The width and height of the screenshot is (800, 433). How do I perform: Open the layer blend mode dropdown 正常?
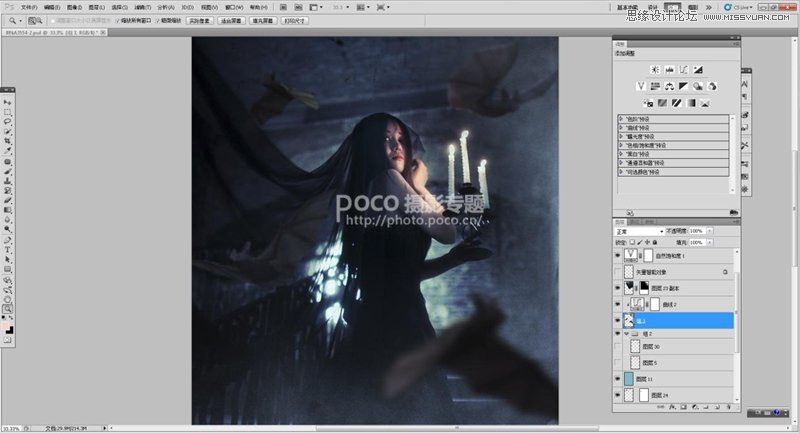(640, 231)
